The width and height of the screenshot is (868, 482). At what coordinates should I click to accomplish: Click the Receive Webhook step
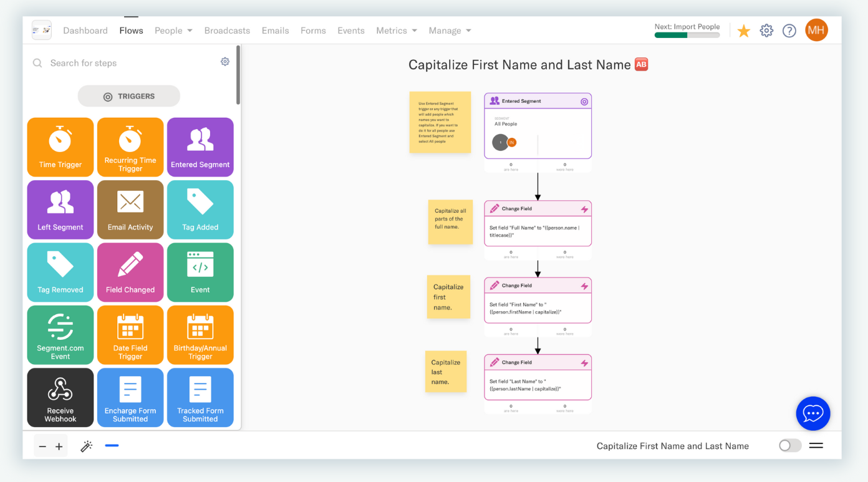point(60,397)
